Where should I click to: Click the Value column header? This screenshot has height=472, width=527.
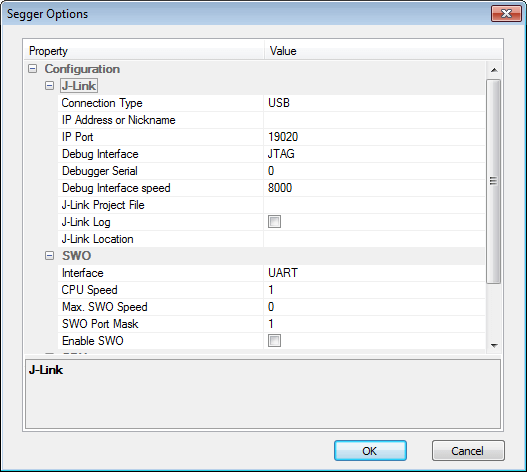coord(383,51)
